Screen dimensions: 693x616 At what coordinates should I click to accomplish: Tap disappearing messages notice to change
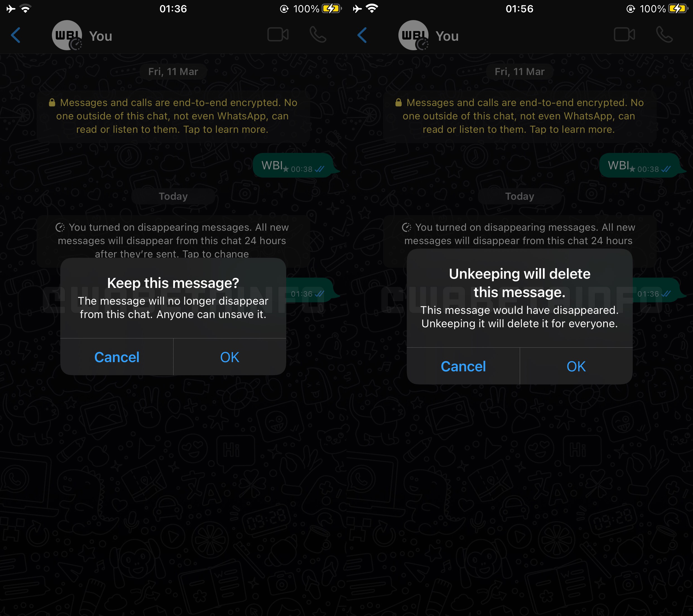pos(174,240)
